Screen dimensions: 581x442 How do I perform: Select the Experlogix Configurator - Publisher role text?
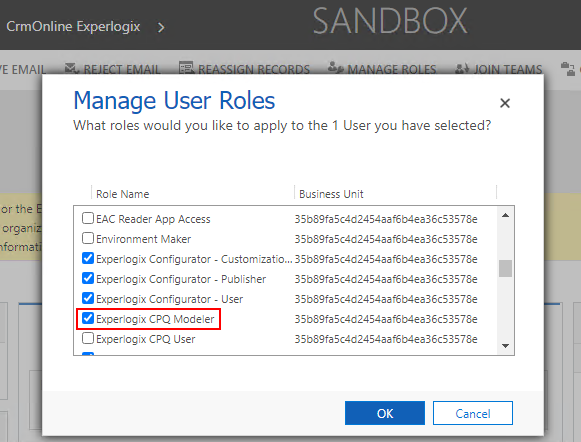pos(181,279)
